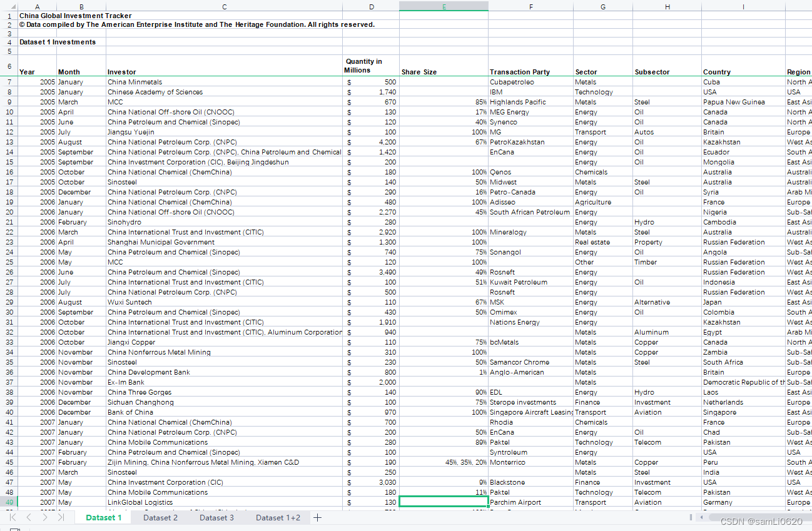Select row 1 by its row number
This screenshot has width=812, height=531.
(x=9, y=16)
